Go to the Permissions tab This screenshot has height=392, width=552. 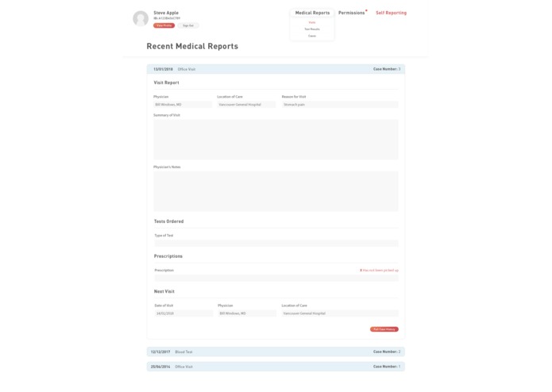tap(351, 13)
